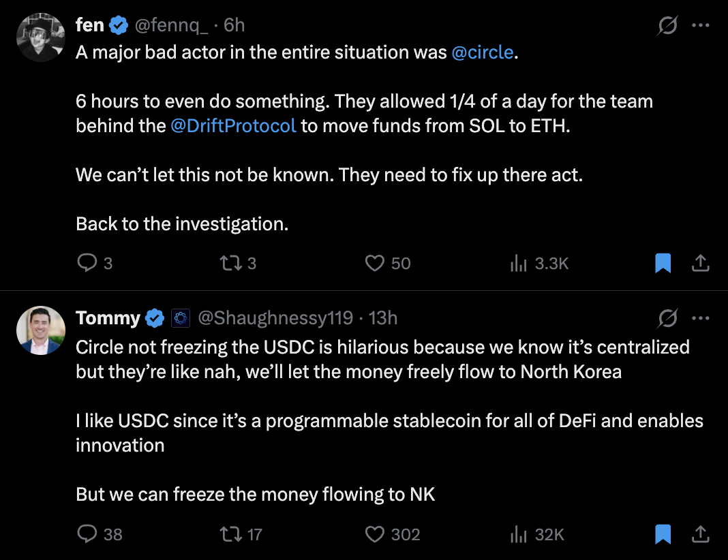Open the @DriftProtocol mention link
This screenshot has width=728, height=560.
(233, 126)
